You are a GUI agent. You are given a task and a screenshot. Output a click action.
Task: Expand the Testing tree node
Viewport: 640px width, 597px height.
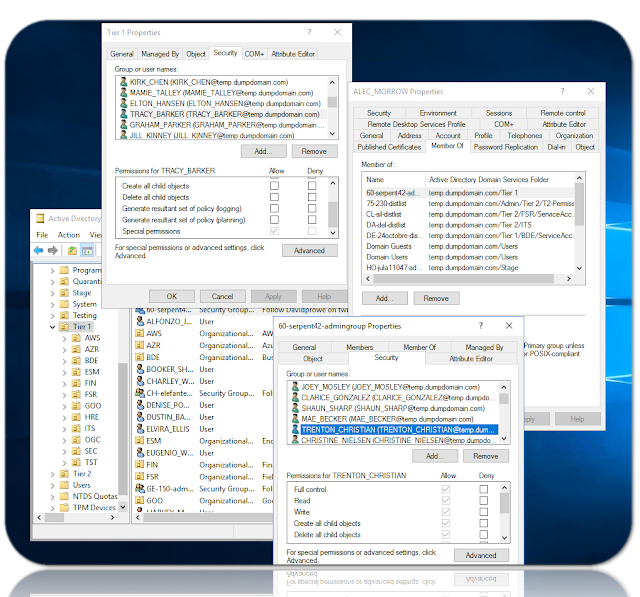(x=52, y=316)
